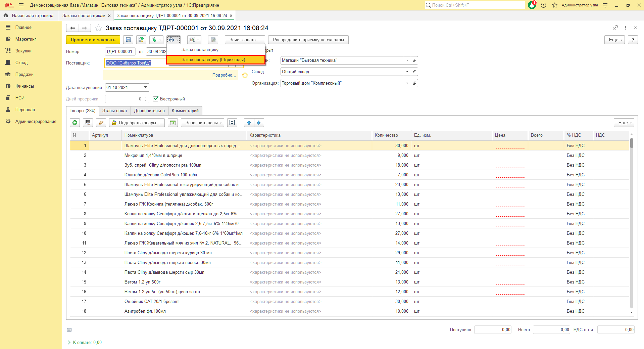Image resolution: width=644 pixels, height=349 pixels.
Task: Click the Провести и закрыть button
Action: point(93,40)
